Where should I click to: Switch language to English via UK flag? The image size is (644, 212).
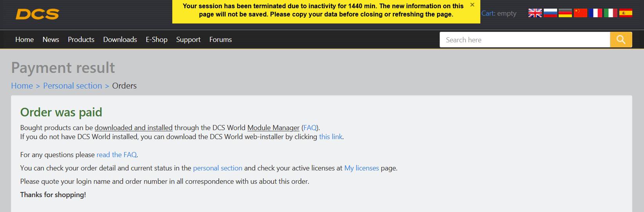click(535, 13)
